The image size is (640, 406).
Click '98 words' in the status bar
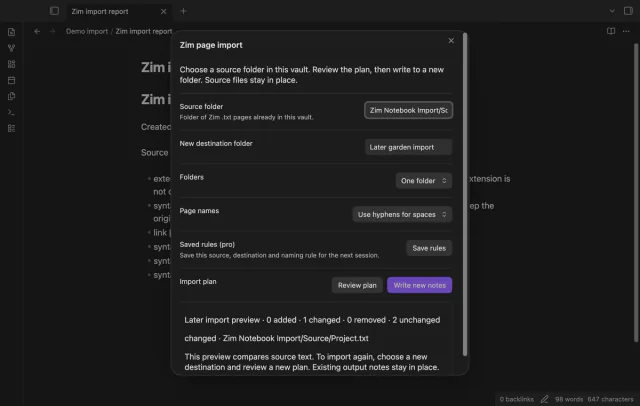coord(569,399)
